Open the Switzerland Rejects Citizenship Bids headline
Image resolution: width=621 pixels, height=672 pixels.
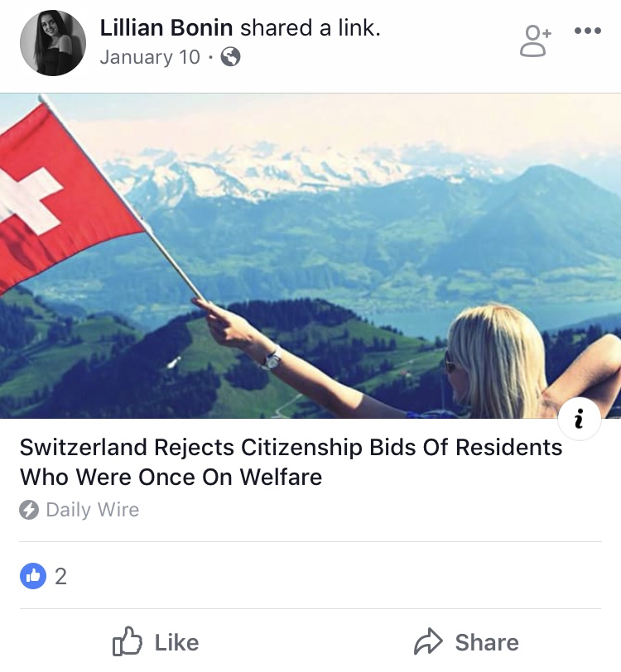click(x=291, y=462)
